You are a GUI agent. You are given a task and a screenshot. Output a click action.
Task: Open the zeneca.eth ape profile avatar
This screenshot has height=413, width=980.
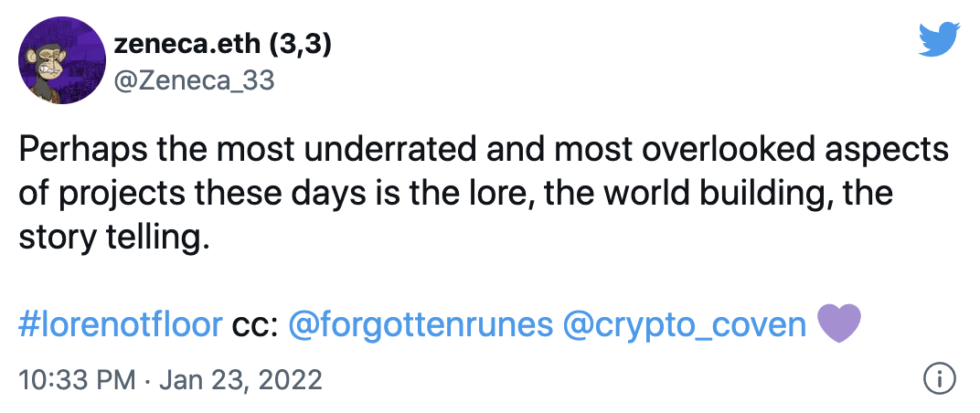(x=57, y=58)
